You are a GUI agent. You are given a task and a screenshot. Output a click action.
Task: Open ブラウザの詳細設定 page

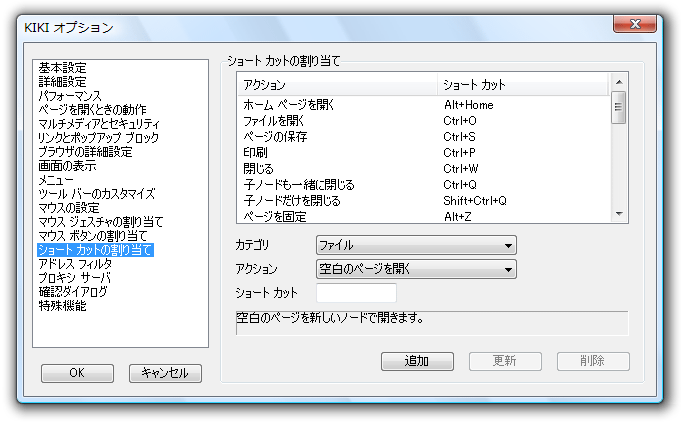click(85, 152)
